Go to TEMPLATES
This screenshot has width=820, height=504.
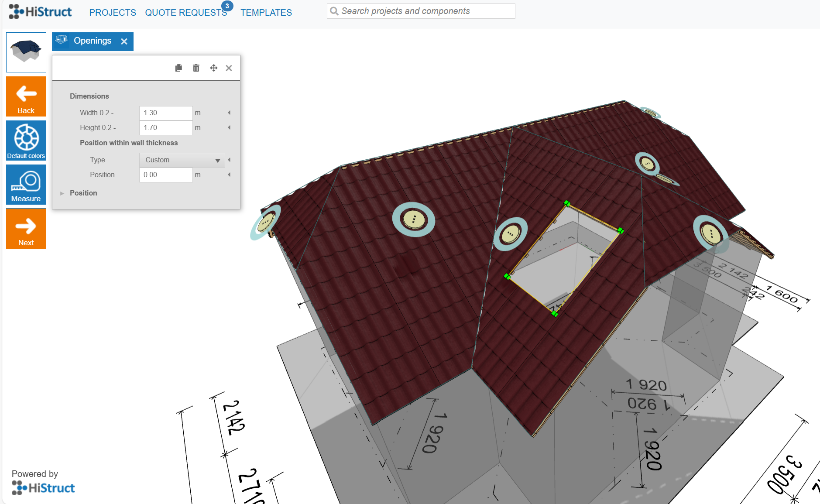pos(266,13)
